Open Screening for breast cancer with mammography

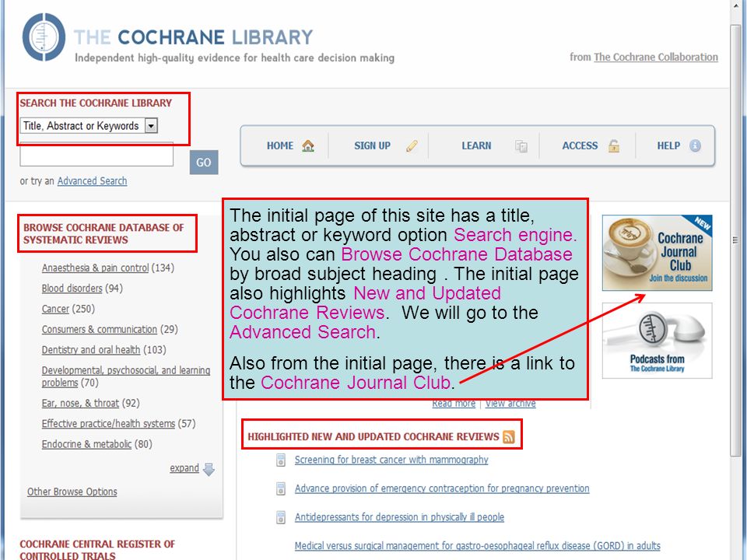click(391, 460)
